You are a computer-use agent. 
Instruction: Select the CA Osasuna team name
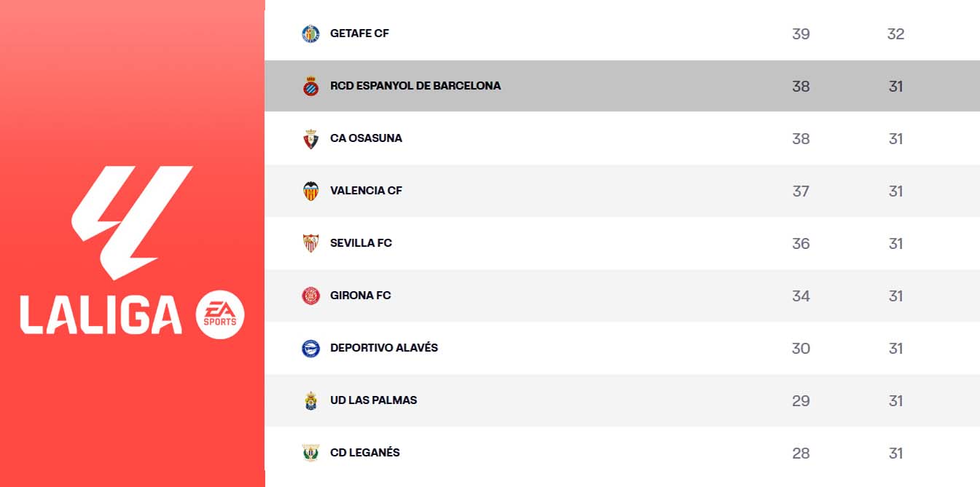pos(366,138)
